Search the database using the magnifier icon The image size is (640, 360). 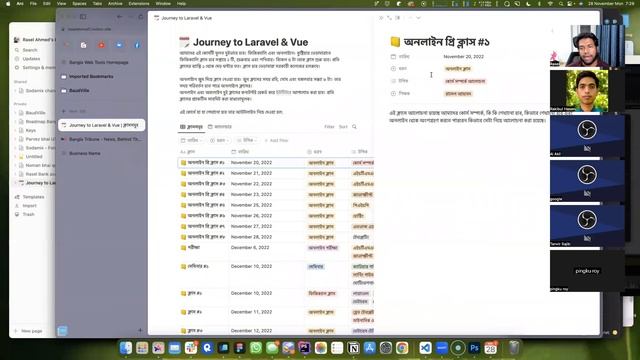354,127
